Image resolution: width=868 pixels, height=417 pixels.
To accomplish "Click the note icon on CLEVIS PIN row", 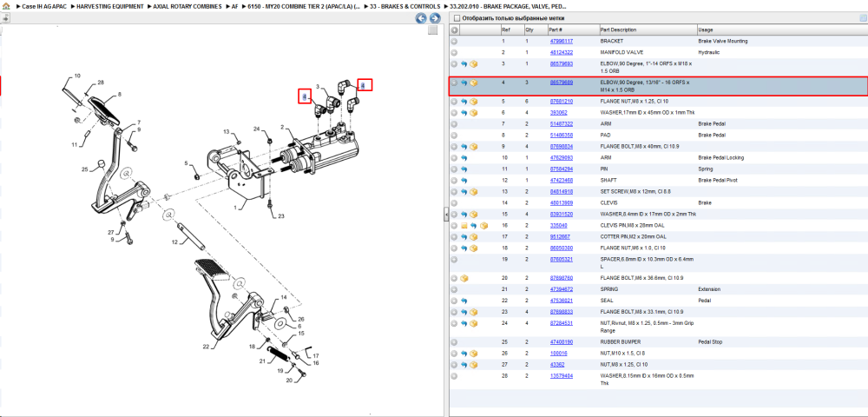I will (x=464, y=226).
